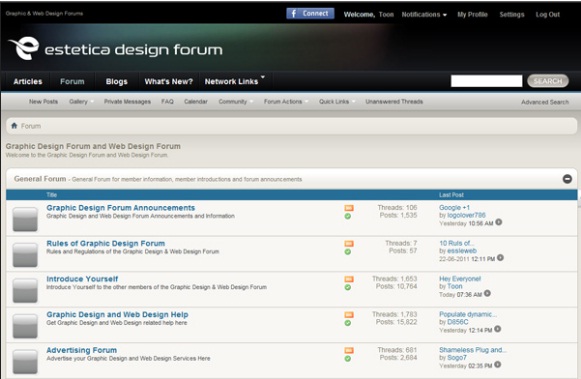Open the Blogs tab
This screenshot has height=379, width=581.
(116, 81)
